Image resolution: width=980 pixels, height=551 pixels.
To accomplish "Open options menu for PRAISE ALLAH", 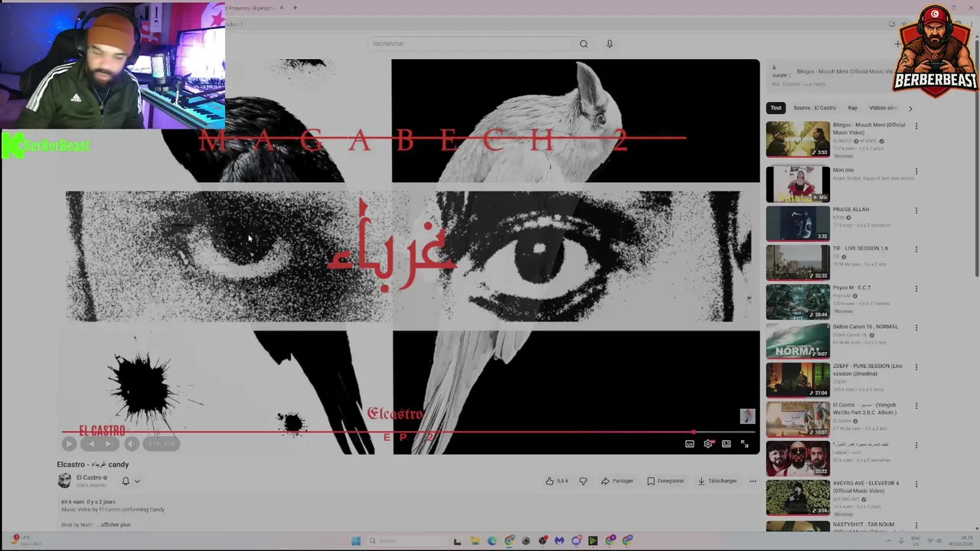I will pyautogui.click(x=916, y=210).
